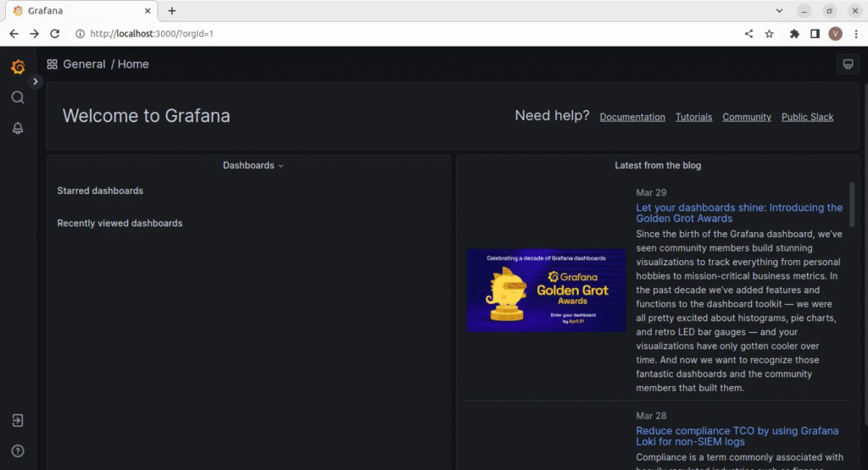The width and height of the screenshot is (868, 470).
Task: Click the General breadcrumb
Action: 84,64
